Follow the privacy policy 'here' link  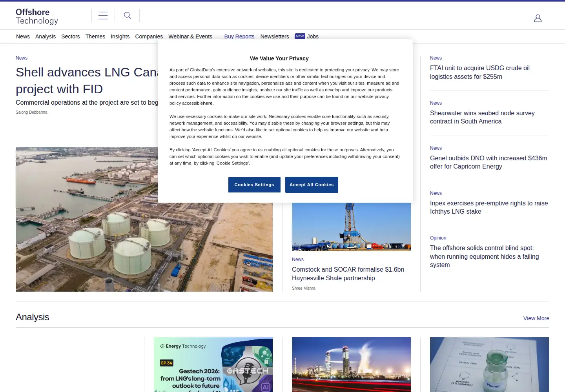click(208, 103)
